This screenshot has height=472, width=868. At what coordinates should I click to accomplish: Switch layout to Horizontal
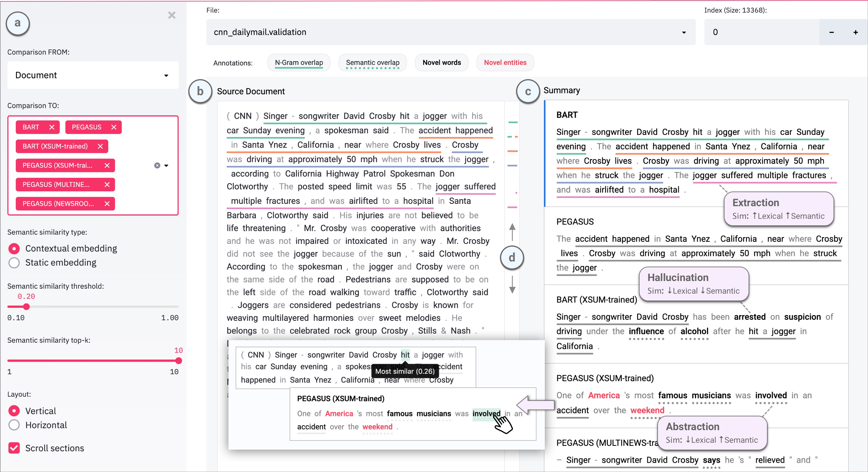[14, 425]
